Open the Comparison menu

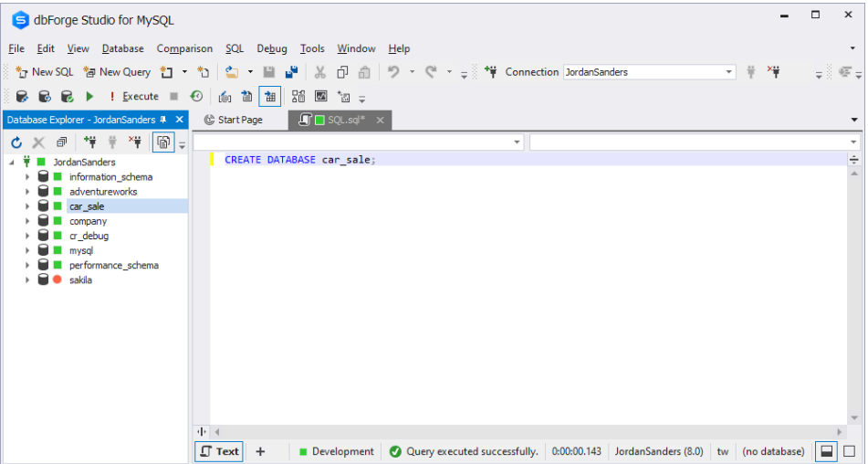pyautogui.click(x=184, y=48)
